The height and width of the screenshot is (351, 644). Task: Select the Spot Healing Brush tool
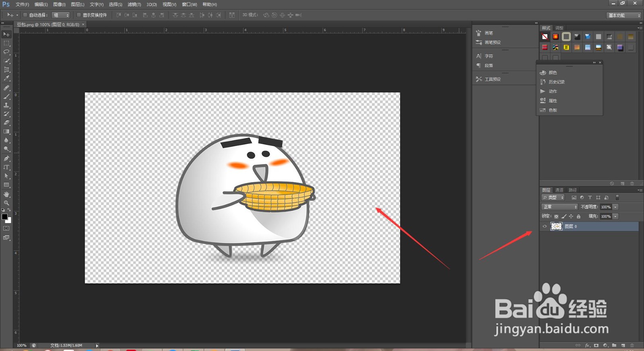coord(6,88)
